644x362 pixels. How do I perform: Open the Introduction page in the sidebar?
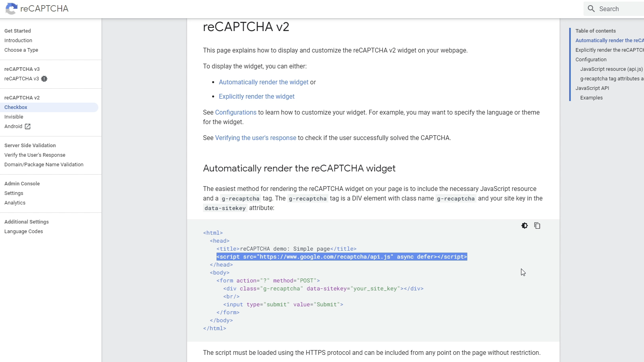pos(18,41)
